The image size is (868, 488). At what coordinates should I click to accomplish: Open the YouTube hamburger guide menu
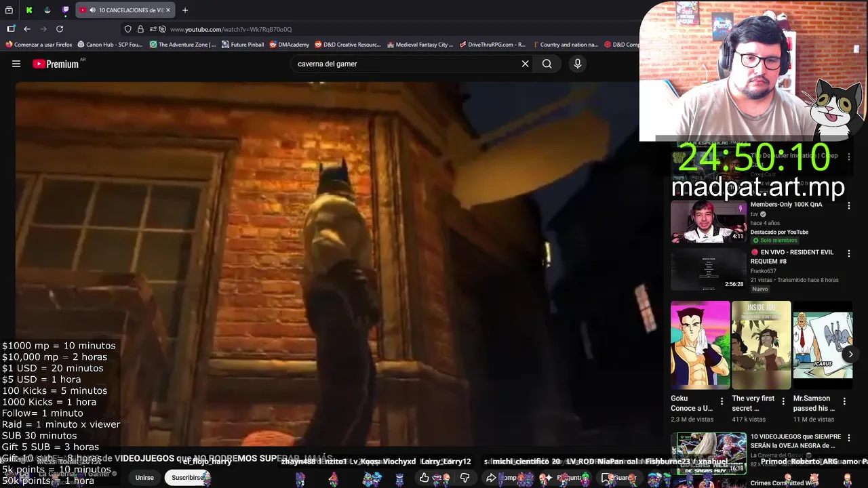[x=16, y=64]
